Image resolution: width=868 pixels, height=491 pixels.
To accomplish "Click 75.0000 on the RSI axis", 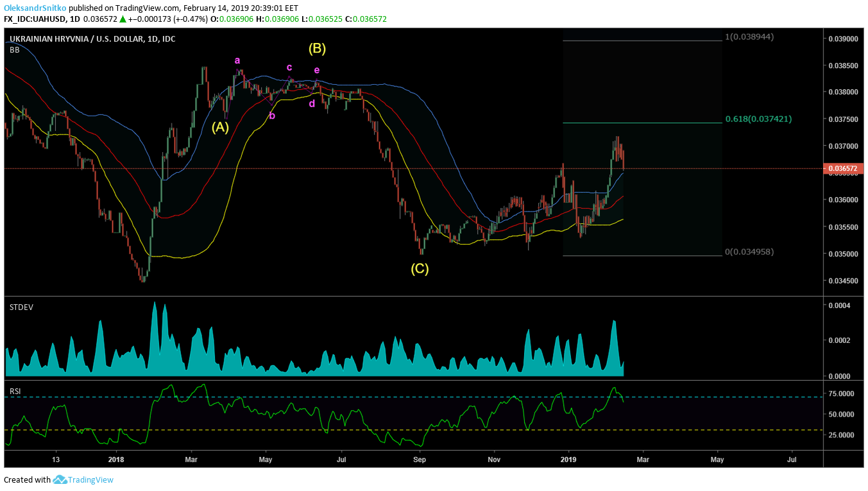I will [841, 393].
